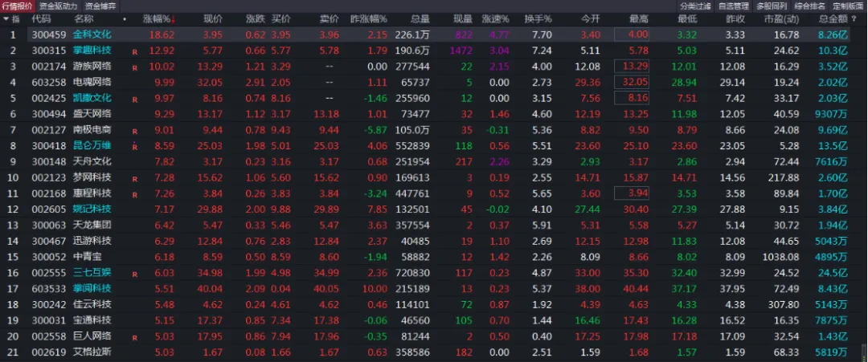Click the 多股同列 button
868x362 pixels.
coord(772,6)
